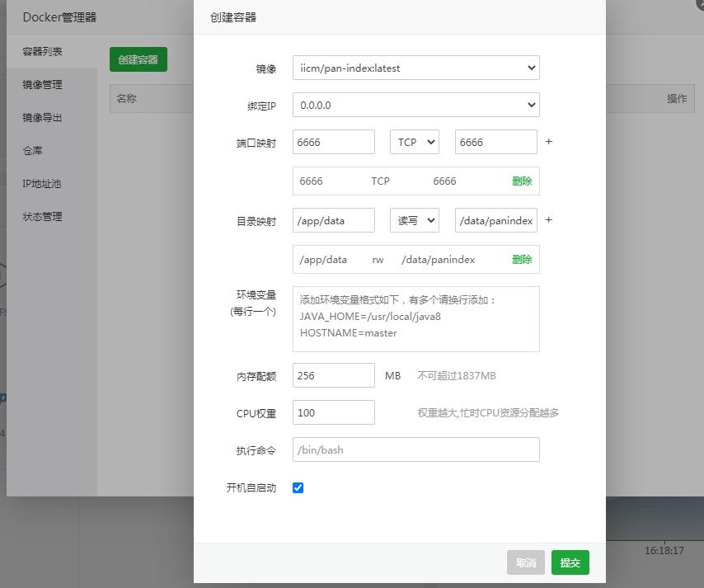Viewport: 704px width, 588px height.
Task: Go to 镜像导出 in sidebar
Action: point(42,117)
